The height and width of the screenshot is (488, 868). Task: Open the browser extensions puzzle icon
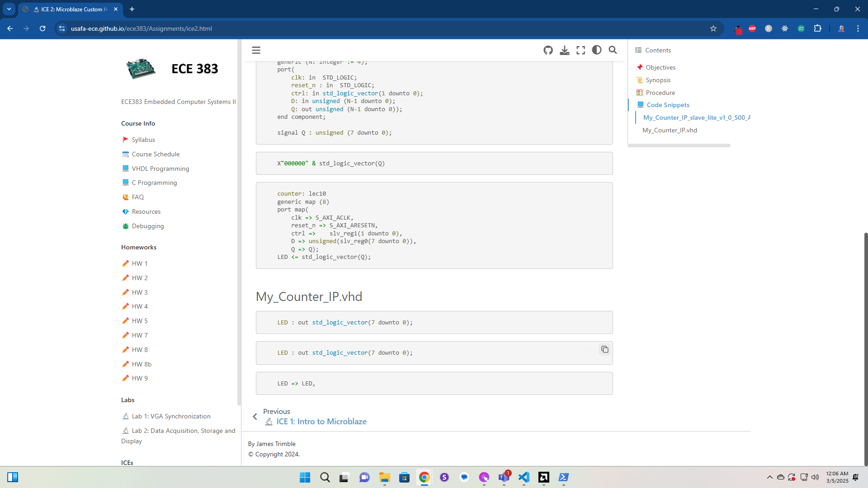817,28
